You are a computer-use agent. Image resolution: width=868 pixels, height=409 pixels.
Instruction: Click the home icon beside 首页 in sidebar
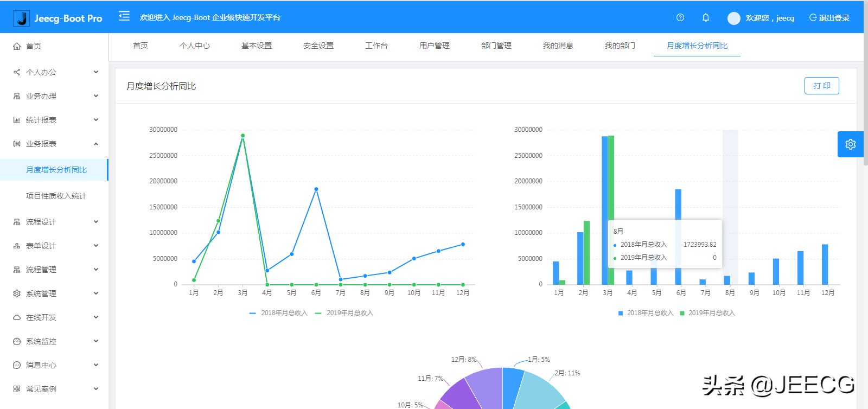pyautogui.click(x=17, y=46)
